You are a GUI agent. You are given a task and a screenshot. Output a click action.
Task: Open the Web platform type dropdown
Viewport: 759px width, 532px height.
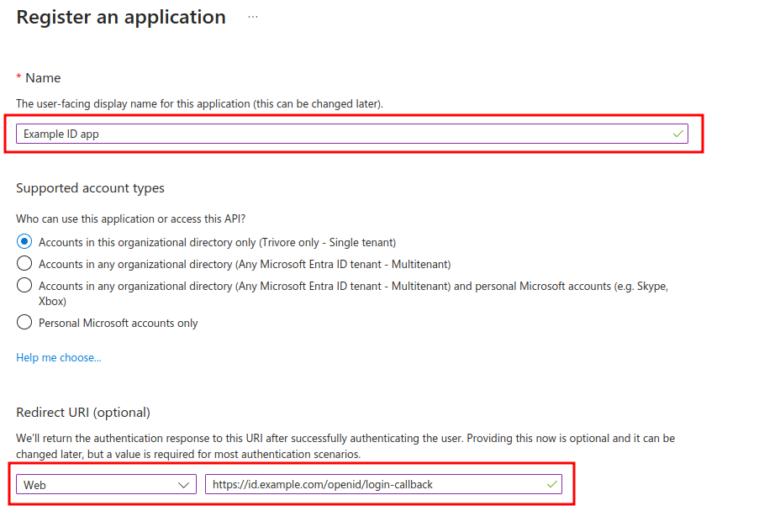105,485
